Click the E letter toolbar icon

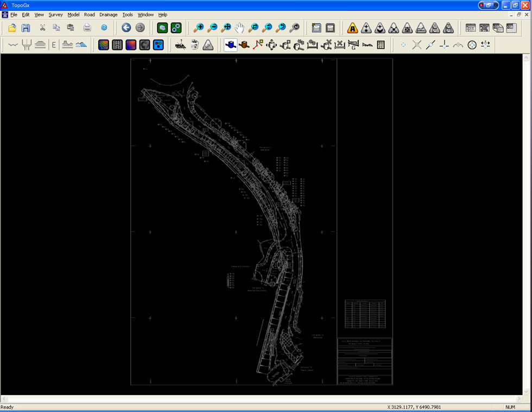(54, 45)
